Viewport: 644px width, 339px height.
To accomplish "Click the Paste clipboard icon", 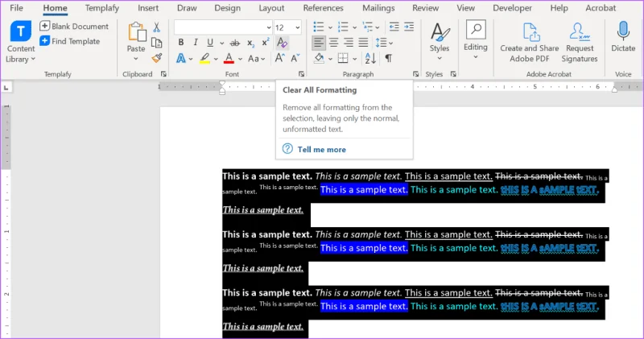I will click(136, 32).
